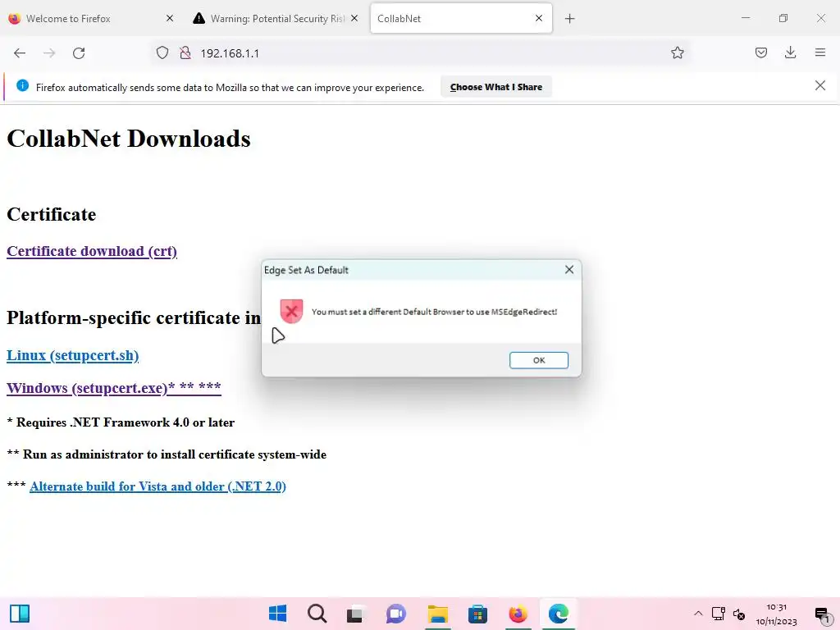Open the Firefox hamburger application menu
Image resolution: width=840 pixels, height=630 pixels.
coord(819,53)
